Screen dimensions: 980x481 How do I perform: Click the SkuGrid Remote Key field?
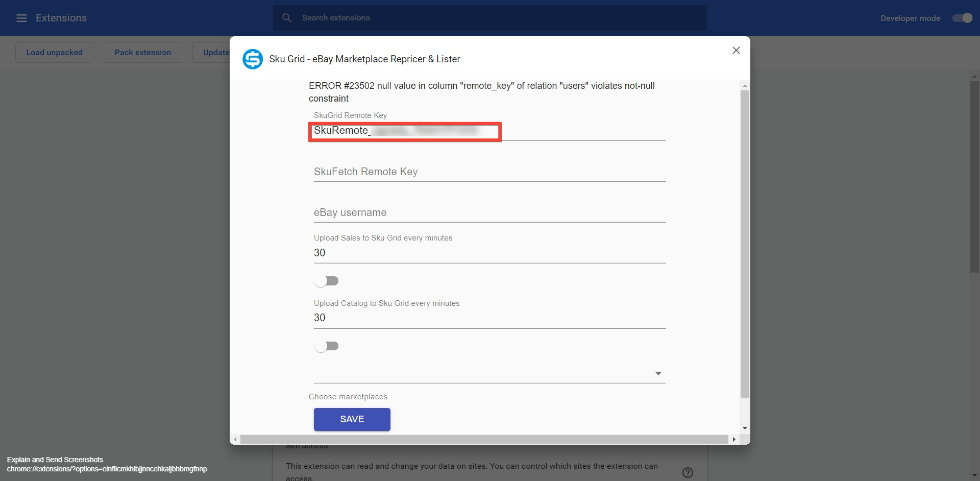point(490,131)
